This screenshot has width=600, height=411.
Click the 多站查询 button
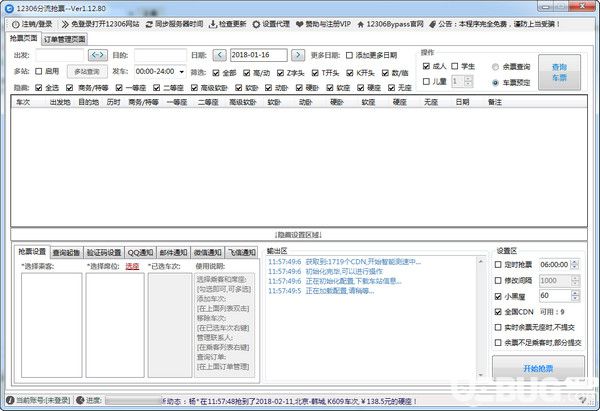tap(87, 72)
